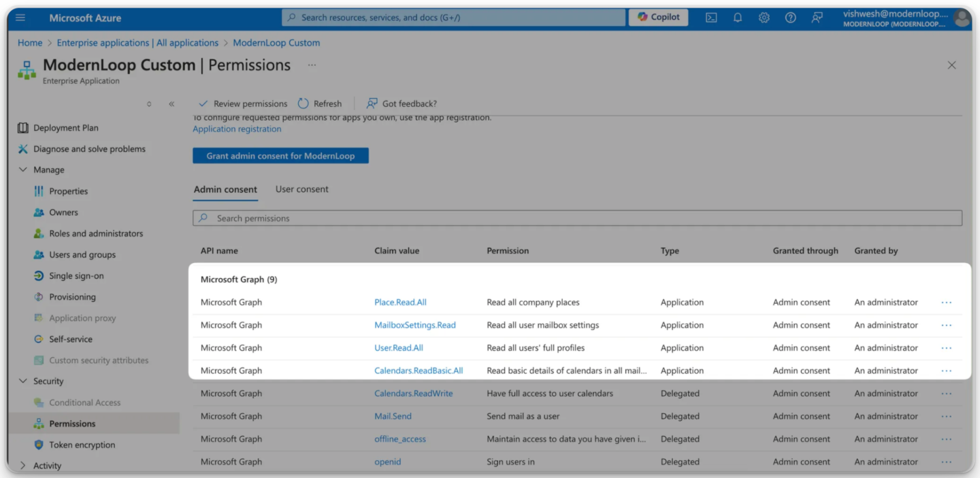Open the Calendars.ReadWrite claim value link
Image resolution: width=980 pixels, height=478 pixels.
413,393
